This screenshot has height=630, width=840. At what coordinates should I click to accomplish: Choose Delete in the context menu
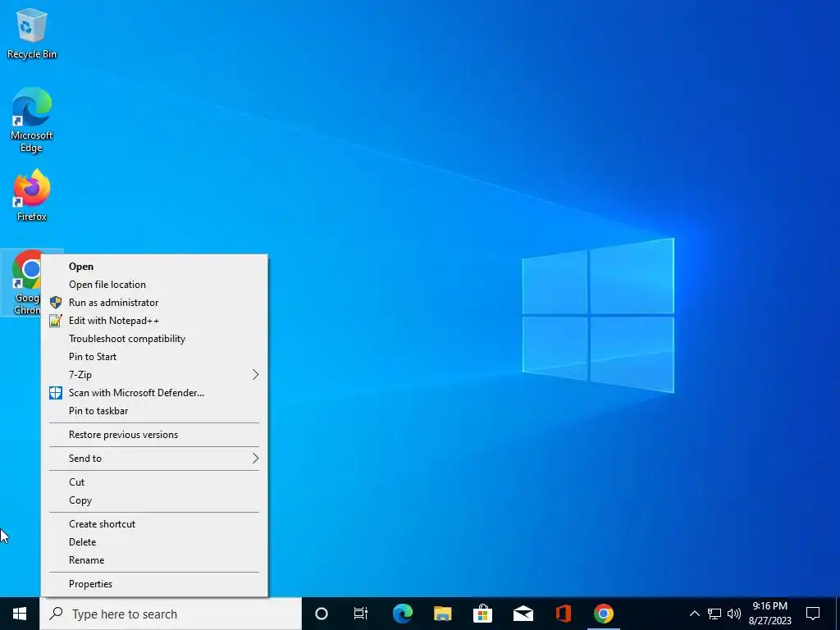click(154, 542)
